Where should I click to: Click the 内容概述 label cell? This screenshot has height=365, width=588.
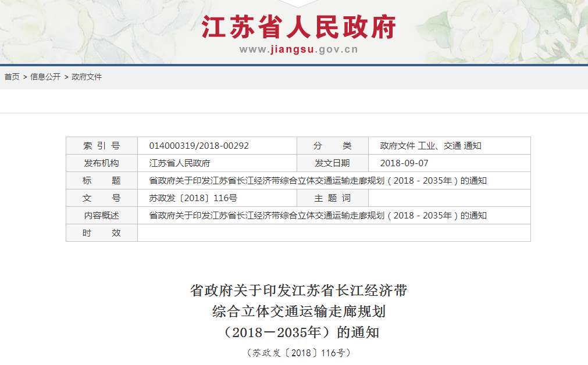point(102,216)
